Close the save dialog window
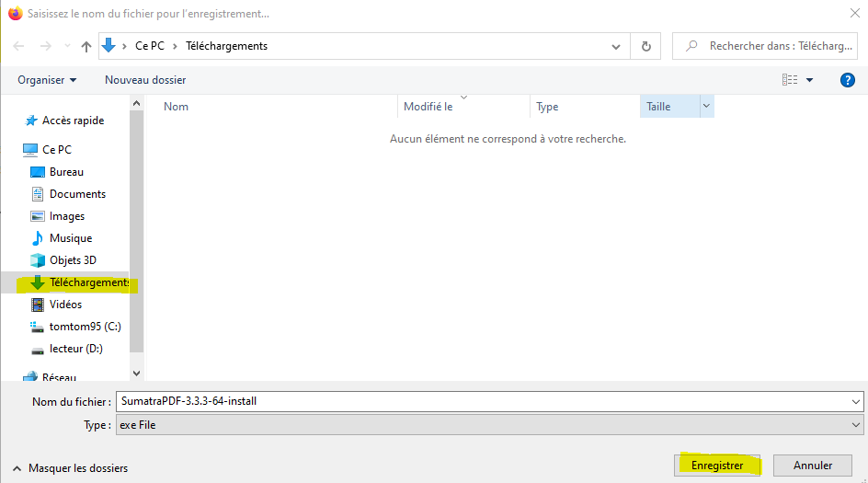Image resolution: width=868 pixels, height=483 pixels. pos(855,13)
